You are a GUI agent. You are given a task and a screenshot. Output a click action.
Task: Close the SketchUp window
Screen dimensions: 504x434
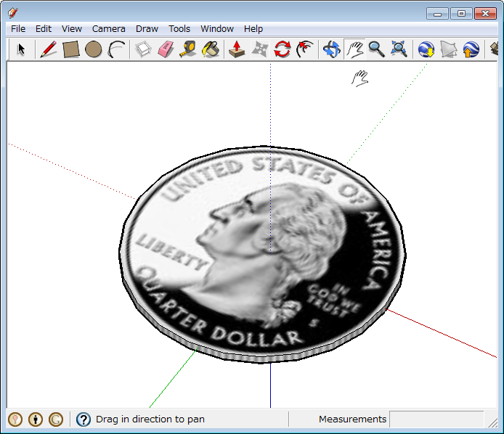tap(485, 14)
